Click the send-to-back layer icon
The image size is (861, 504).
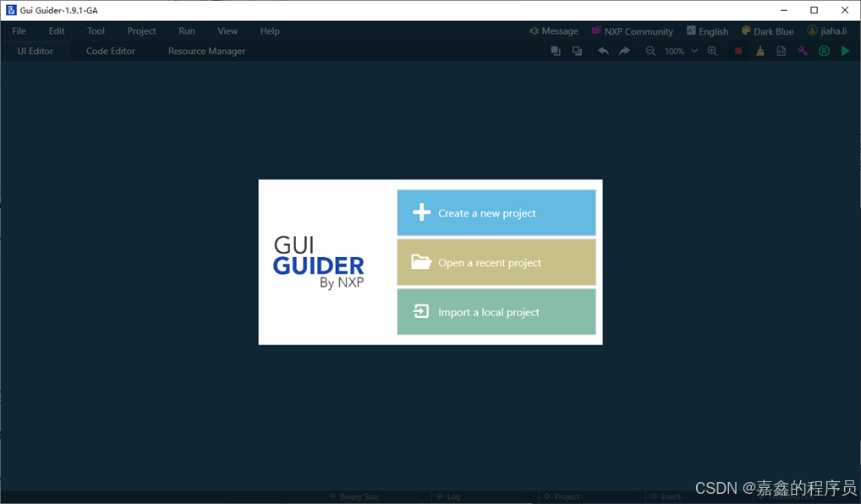pos(577,51)
